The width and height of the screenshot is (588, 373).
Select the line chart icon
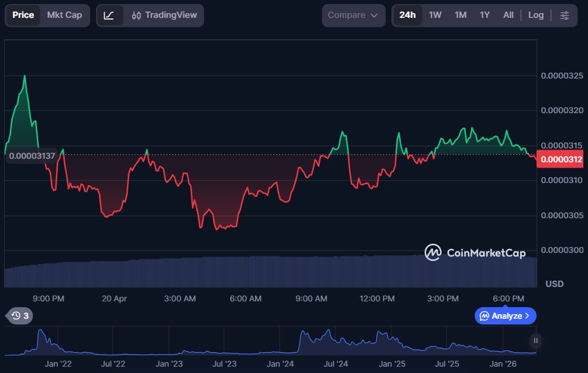click(x=109, y=15)
